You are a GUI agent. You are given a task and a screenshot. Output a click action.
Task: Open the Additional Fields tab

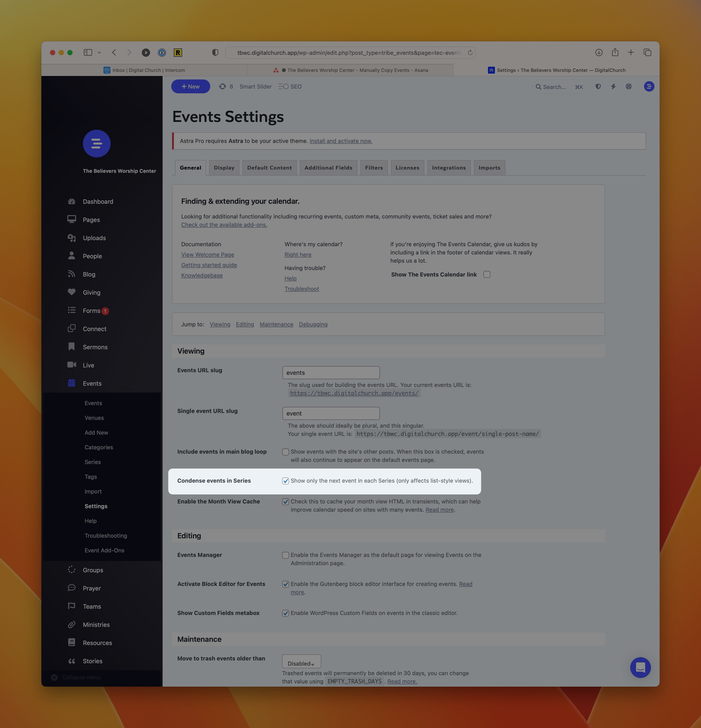point(328,168)
